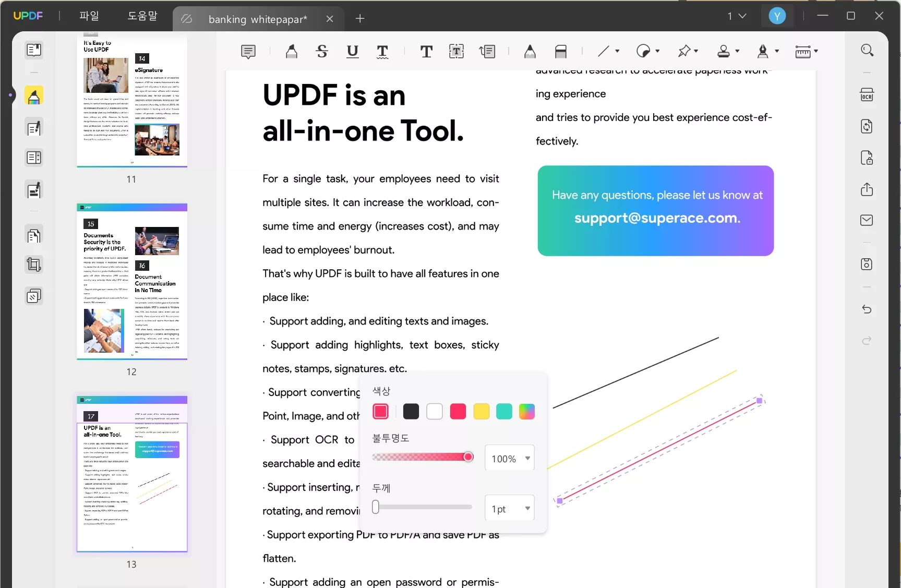
Task: Run OCR text recognition
Action: 867,95
